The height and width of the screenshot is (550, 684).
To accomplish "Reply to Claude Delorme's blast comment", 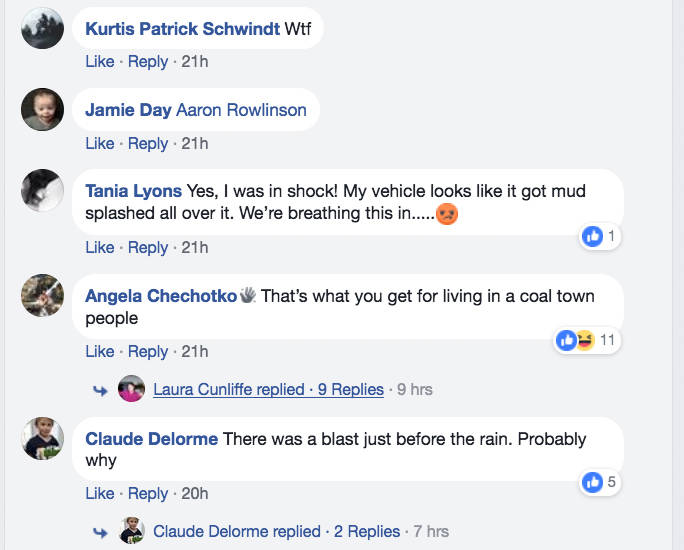I will click(x=147, y=494).
